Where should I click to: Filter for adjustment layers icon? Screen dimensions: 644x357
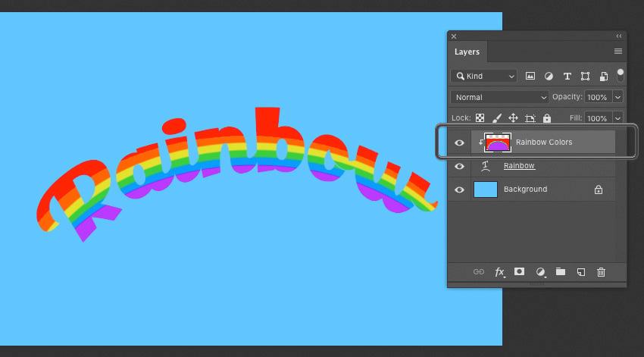point(549,76)
